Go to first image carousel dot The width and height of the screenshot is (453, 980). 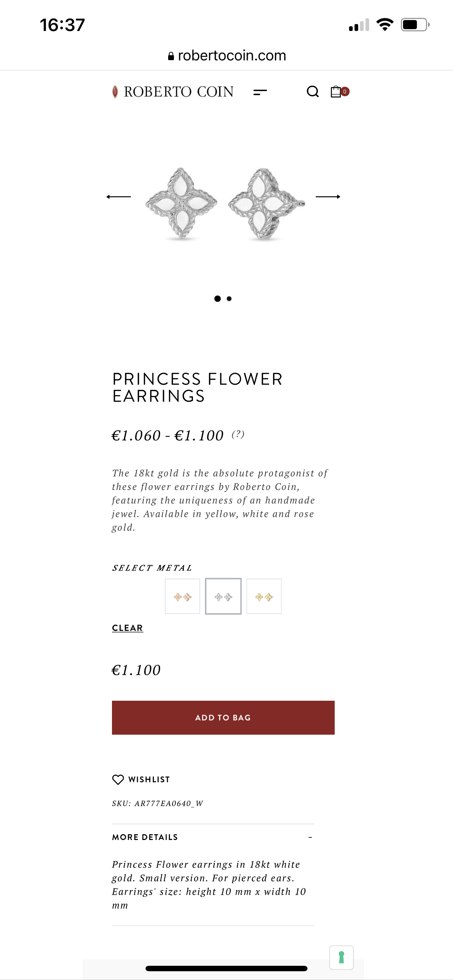pos(217,299)
